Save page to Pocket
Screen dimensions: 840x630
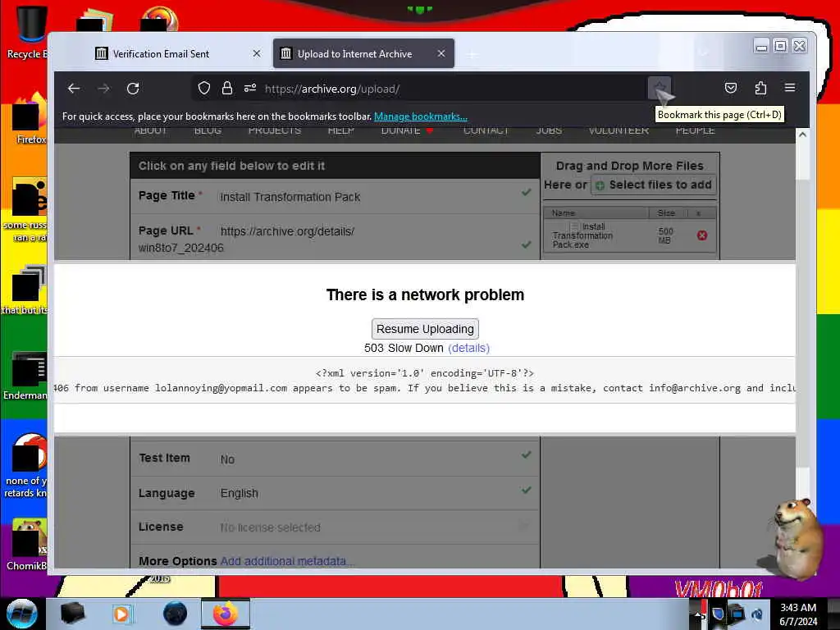pyautogui.click(x=731, y=88)
